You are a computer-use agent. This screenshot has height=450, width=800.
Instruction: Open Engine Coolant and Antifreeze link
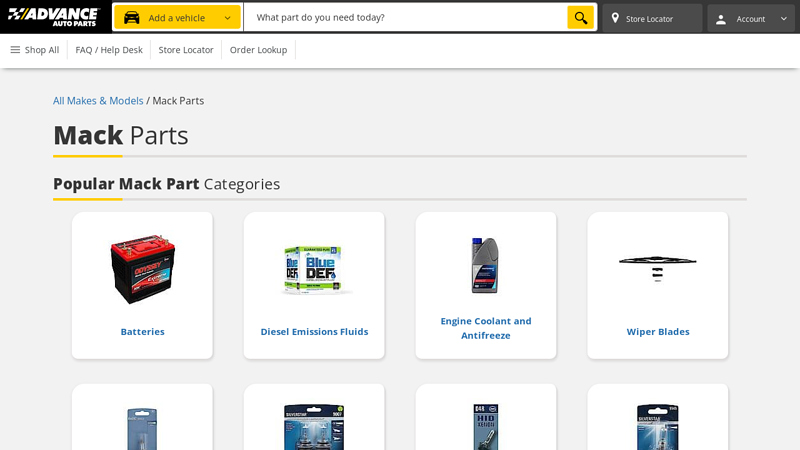(x=486, y=328)
